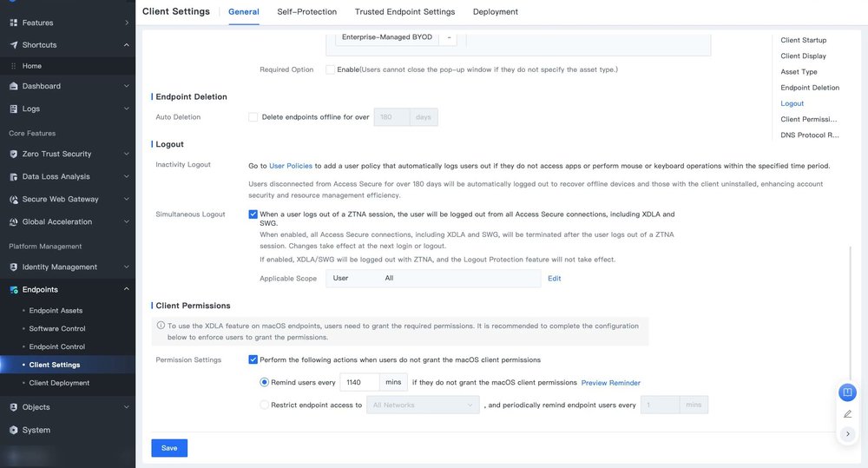Expand the Objects chevron
The image size is (868, 468).
(126, 407)
